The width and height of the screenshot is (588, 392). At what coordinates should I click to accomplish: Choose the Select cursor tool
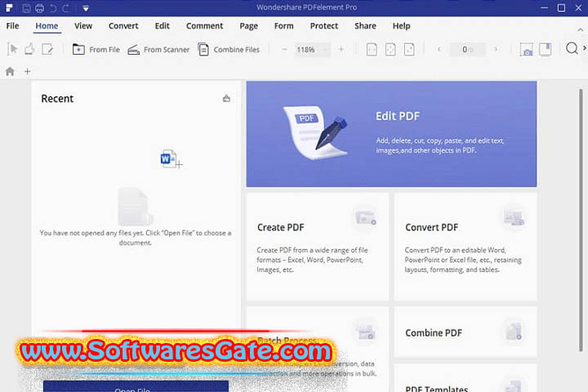pos(12,49)
